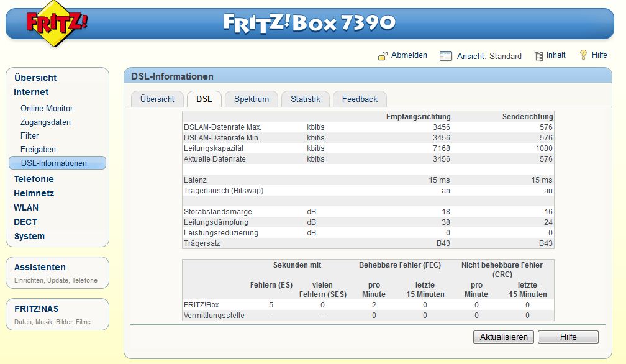
Task: Click the FRITZ! logo
Action: click(57, 23)
